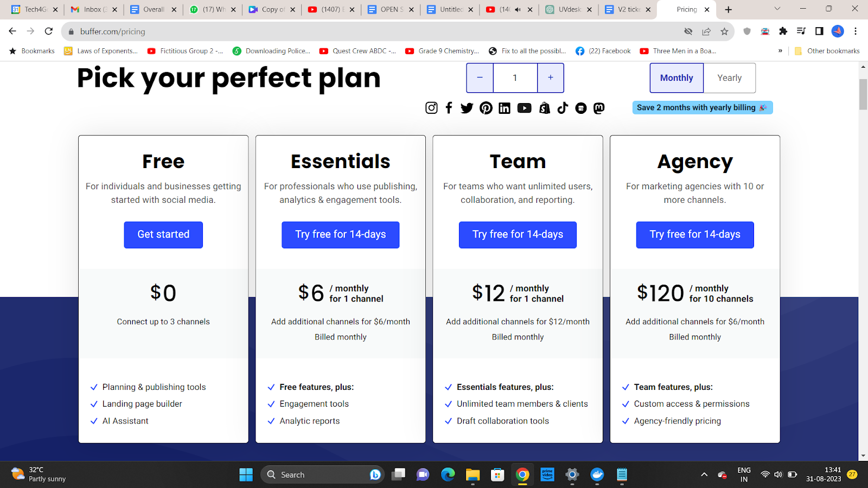
Task: Click the channel count number field
Action: click(x=515, y=78)
